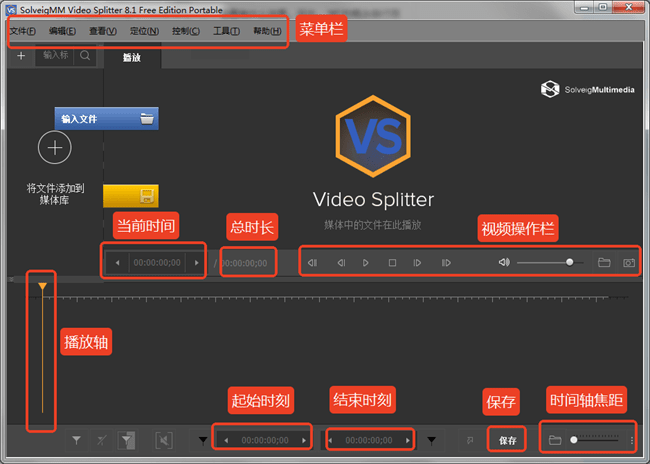Open the 控制(C) menu

pos(186,31)
